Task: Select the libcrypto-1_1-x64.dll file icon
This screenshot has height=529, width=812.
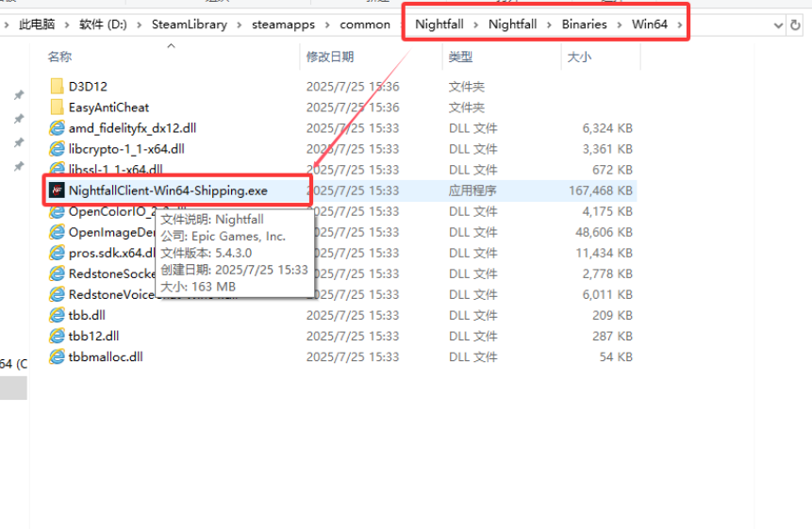Action: click(x=57, y=149)
